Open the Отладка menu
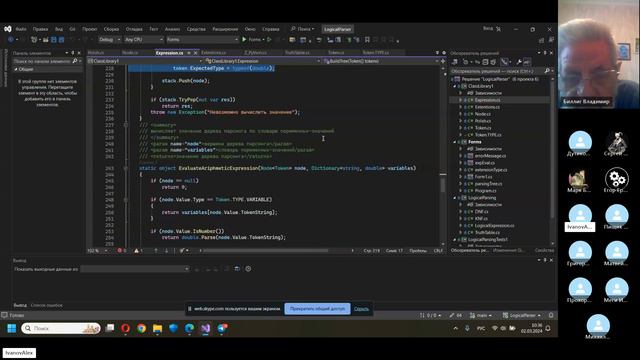 (x=134, y=29)
